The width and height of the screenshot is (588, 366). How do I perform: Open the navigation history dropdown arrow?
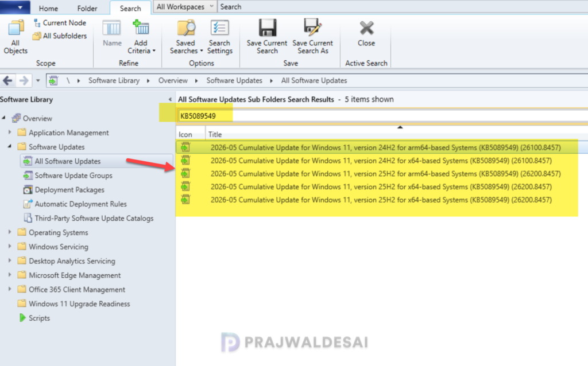pos(38,80)
